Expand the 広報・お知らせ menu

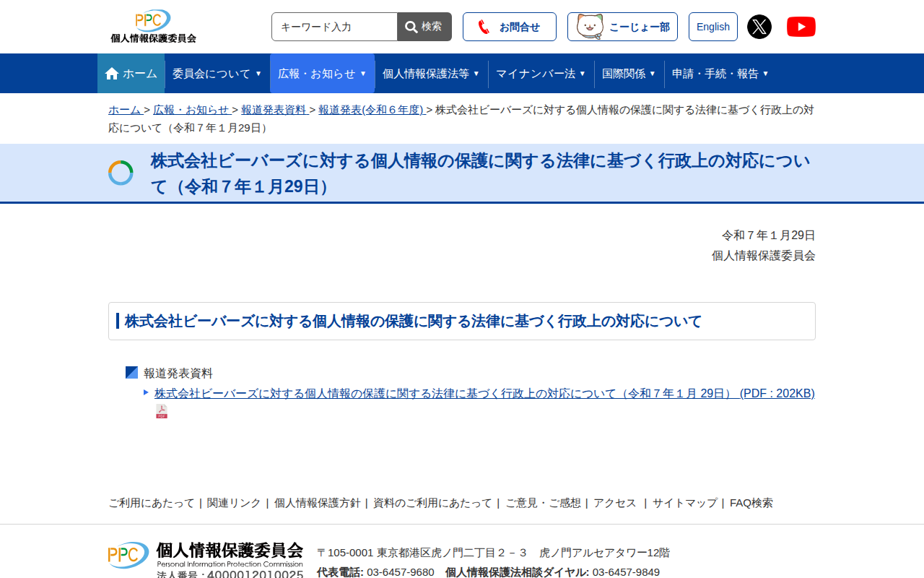pyautogui.click(x=323, y=74)
